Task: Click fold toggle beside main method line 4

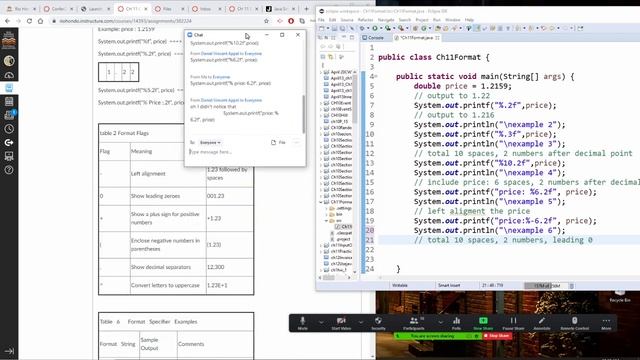Action: (376, 76)
